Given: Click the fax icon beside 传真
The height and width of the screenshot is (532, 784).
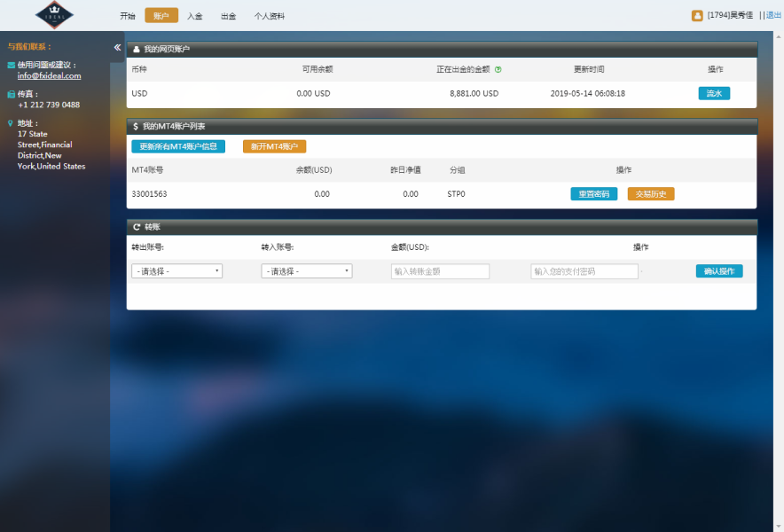Looking at the screenshot, I should pos(11,94).
